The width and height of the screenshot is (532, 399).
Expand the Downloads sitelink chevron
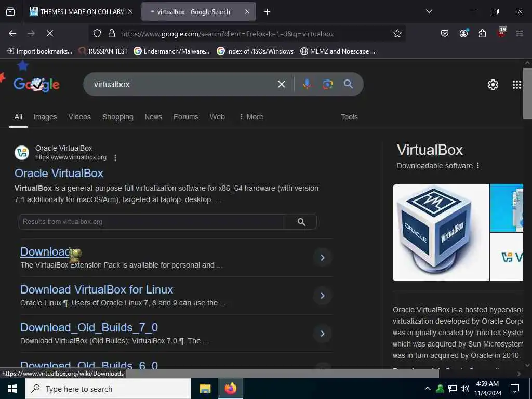coord(323,258)
